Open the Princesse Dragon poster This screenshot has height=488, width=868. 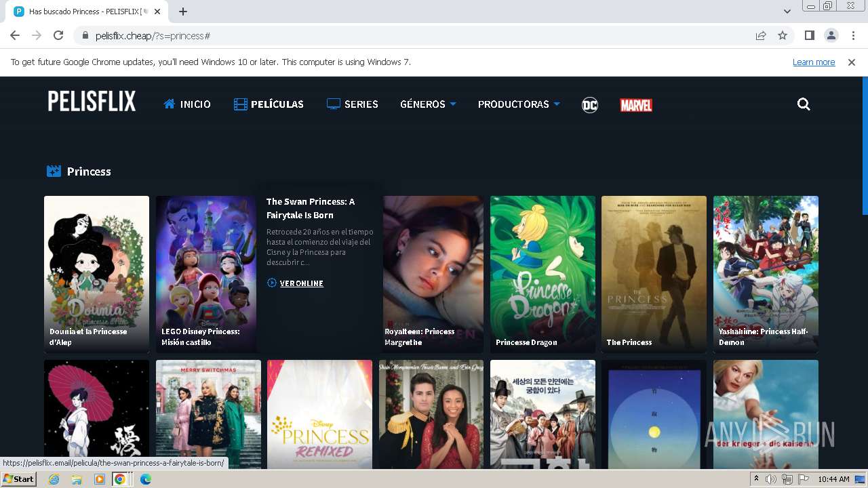[542, 274]
